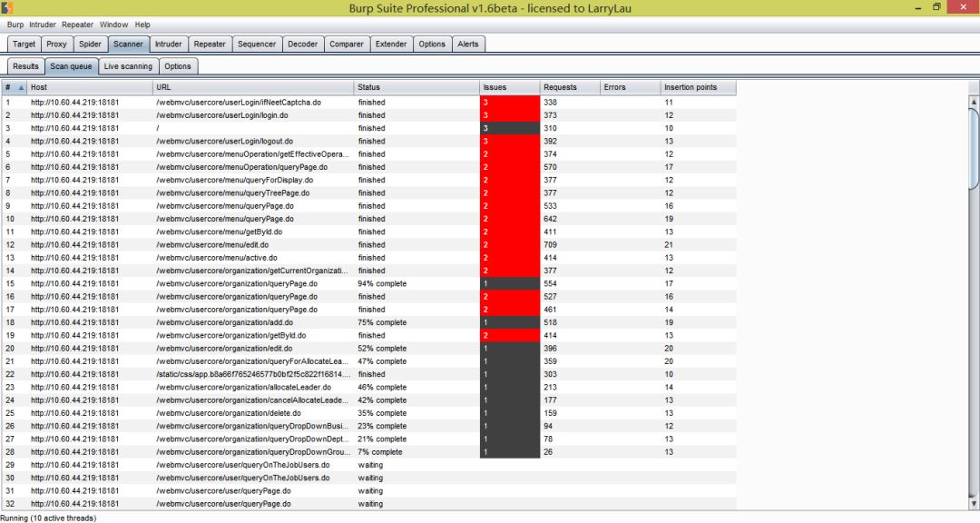Open the Extender tab

(390, 44)
